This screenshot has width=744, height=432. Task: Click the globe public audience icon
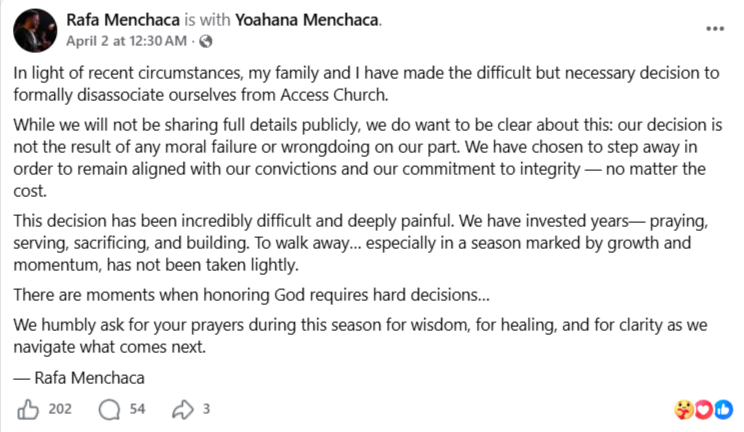205,41
